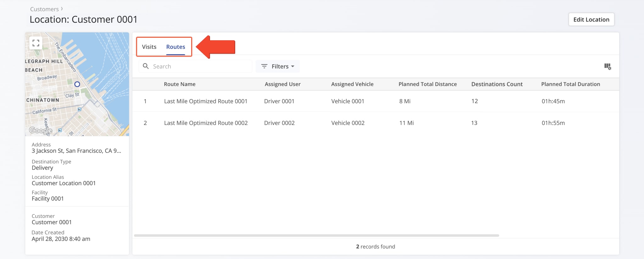Switch to the Visits tab
Screen dimensions: 644x259
tap(149, 47)
